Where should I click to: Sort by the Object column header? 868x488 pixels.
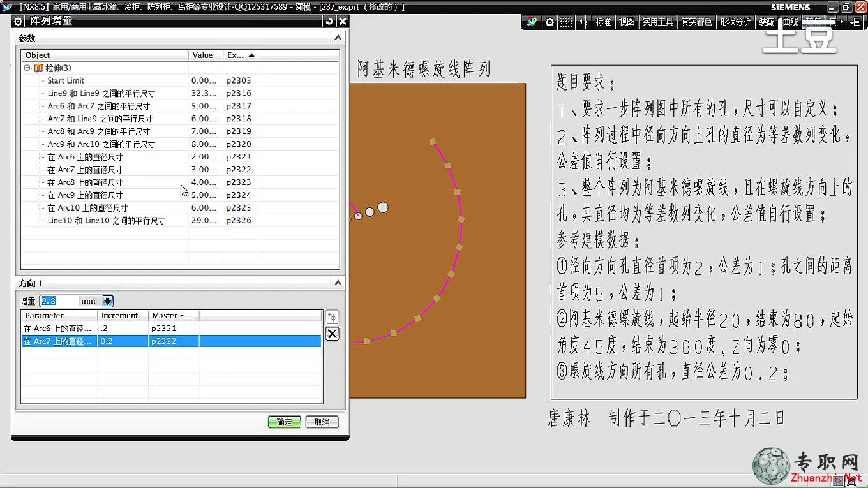[105, 55]
